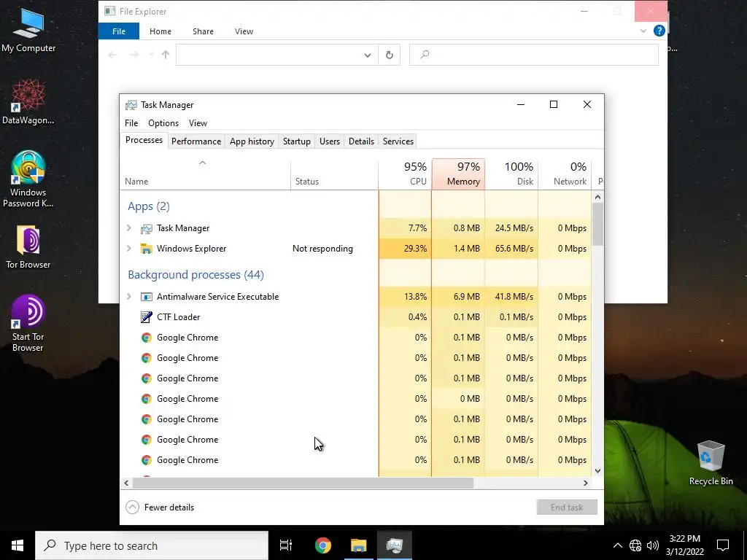Click the CTF Loader process icon
747x560 pixels.
[146, 317]
